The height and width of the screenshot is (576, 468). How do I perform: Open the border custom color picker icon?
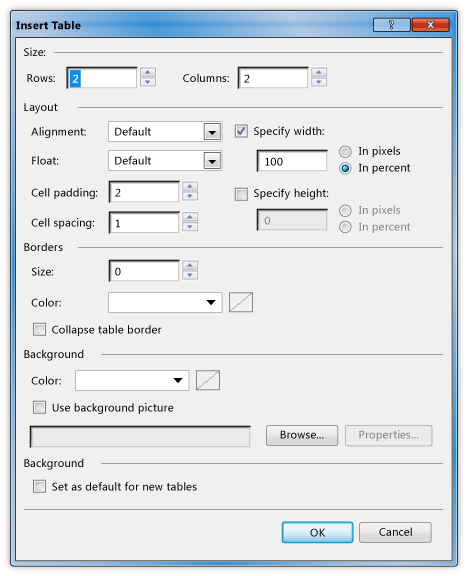[x=241, y=302]
